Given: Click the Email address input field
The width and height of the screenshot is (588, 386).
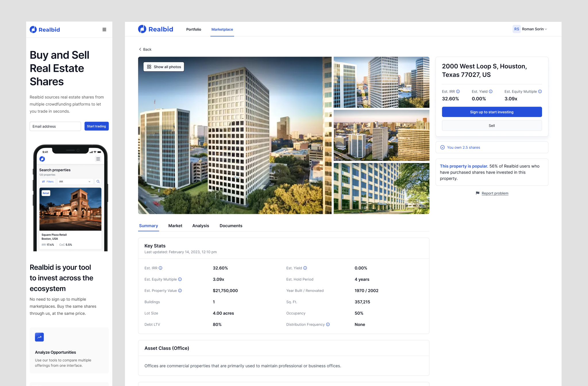Looking at the screenshot, I should [x=55, y=126].
